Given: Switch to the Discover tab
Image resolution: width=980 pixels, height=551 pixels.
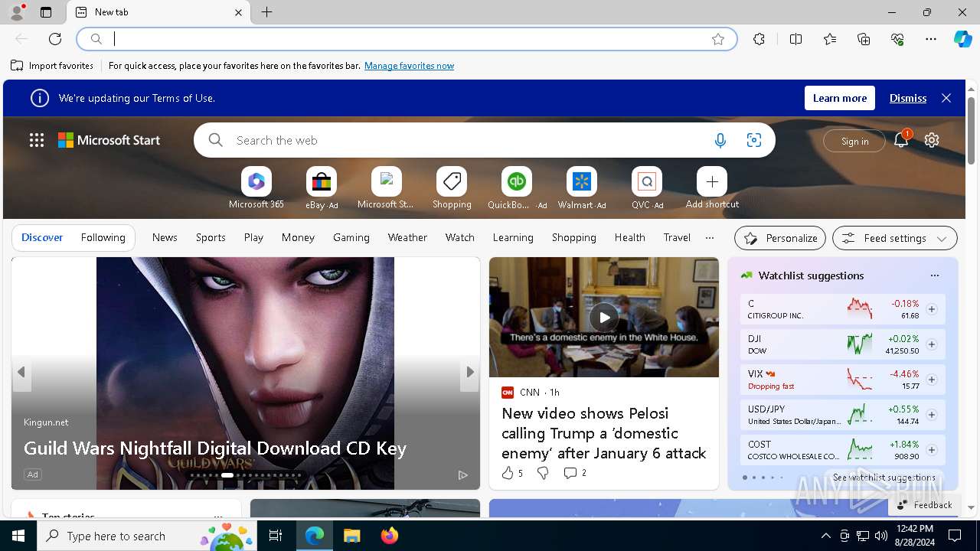Looking at the screenshot, I should (42, 237).
